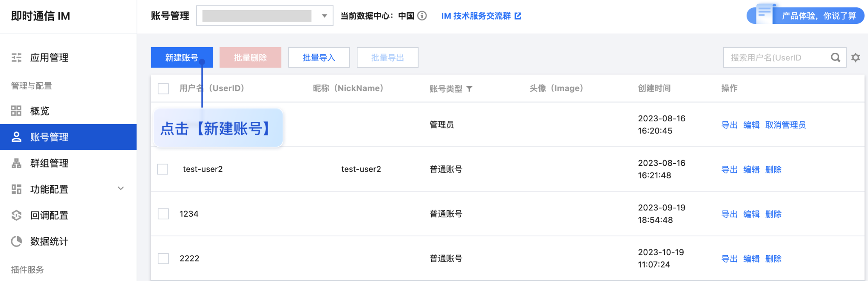Check the test-user2 row checkbox
This screenshot has height=281, width=868.
pyautogui.click(x=163, y=169)
